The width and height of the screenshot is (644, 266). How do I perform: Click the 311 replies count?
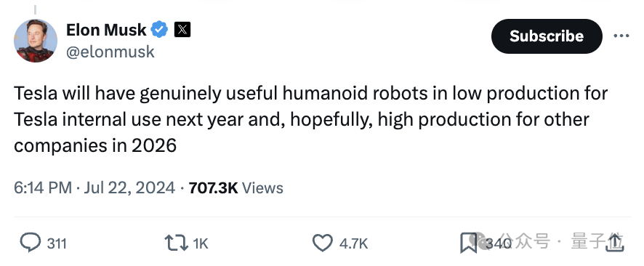(57, 243)
